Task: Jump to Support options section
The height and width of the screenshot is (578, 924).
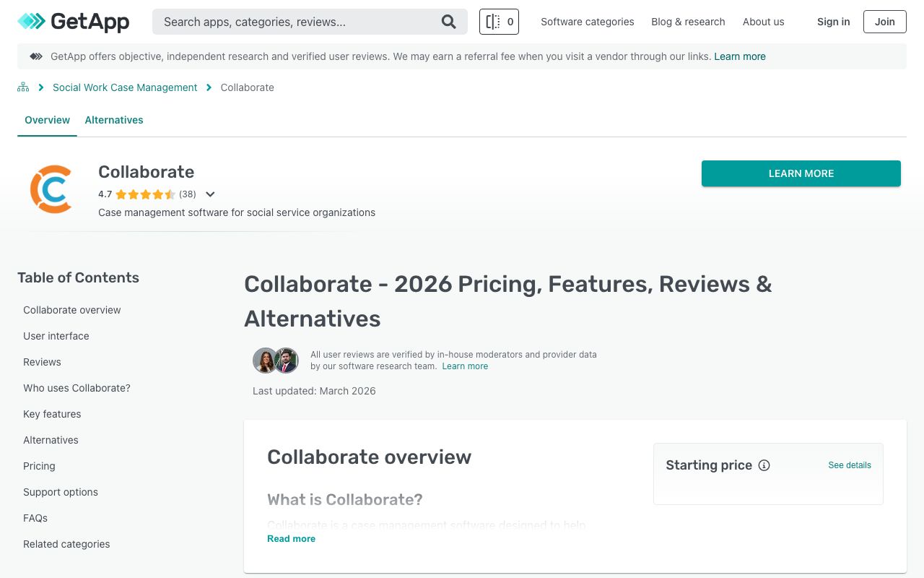Action: click(61, 492)
